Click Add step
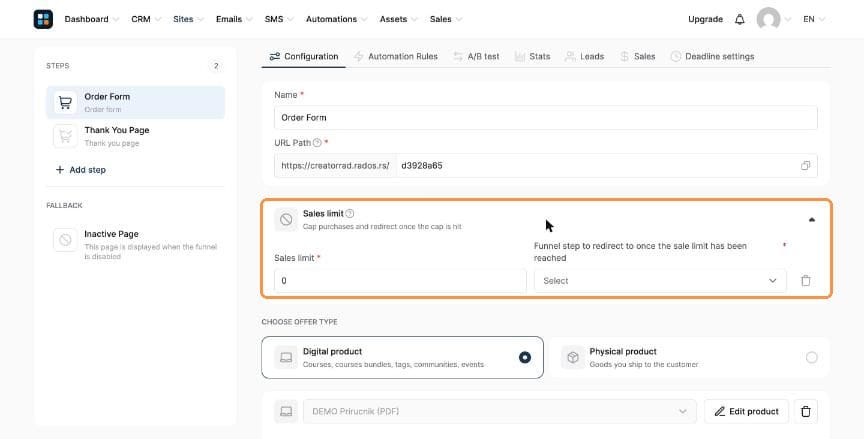Screen dimensions: 864x439 click(x=80, y=170)
